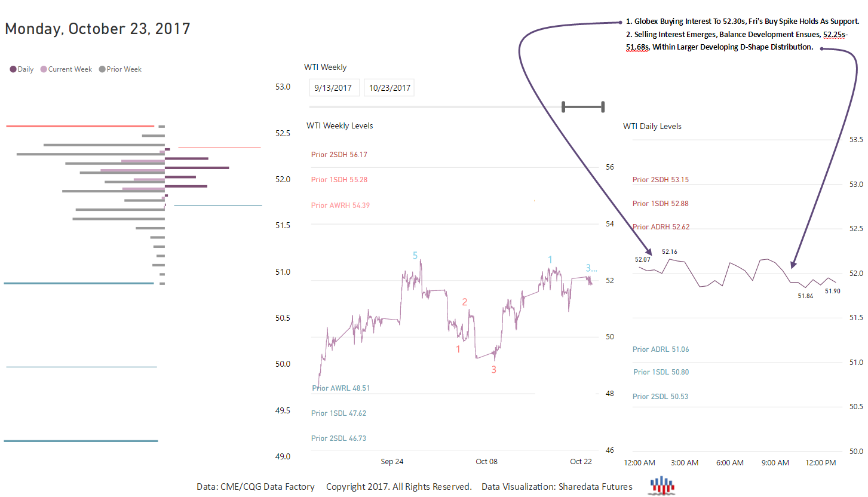Select the Current Week legend marker
The height and width of the screenshot is (497, 868).
click(x=44, y=69)
